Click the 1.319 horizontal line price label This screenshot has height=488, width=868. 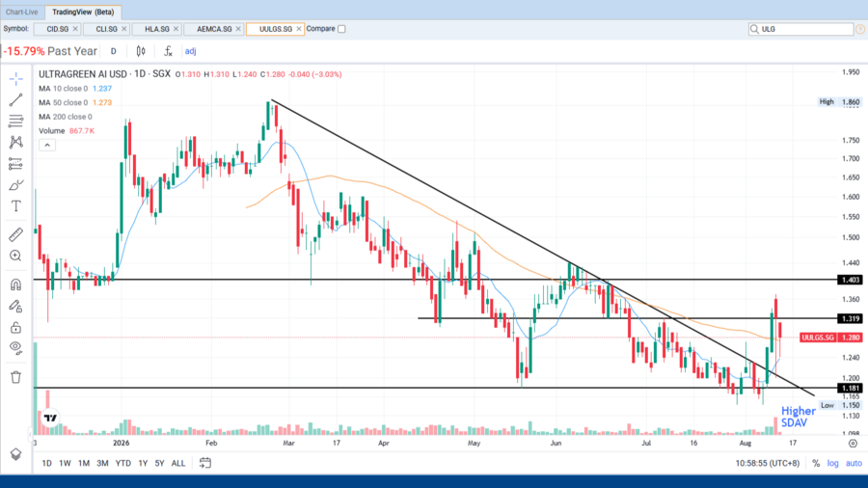850,318
